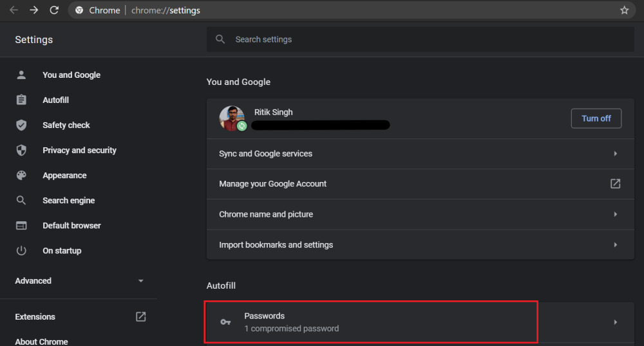Click the shield check icon for Safety check
644x346 pixels.
click(x=21, y=125)
